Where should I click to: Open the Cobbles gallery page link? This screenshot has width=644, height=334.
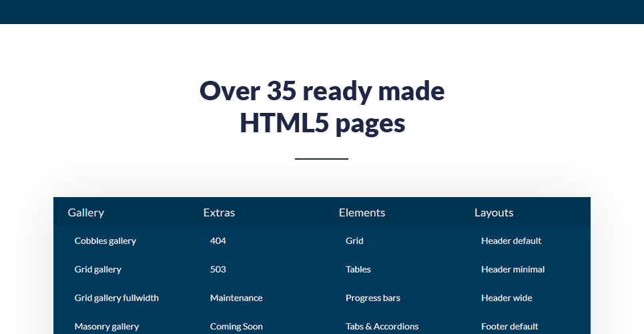(x=105, y=241)
